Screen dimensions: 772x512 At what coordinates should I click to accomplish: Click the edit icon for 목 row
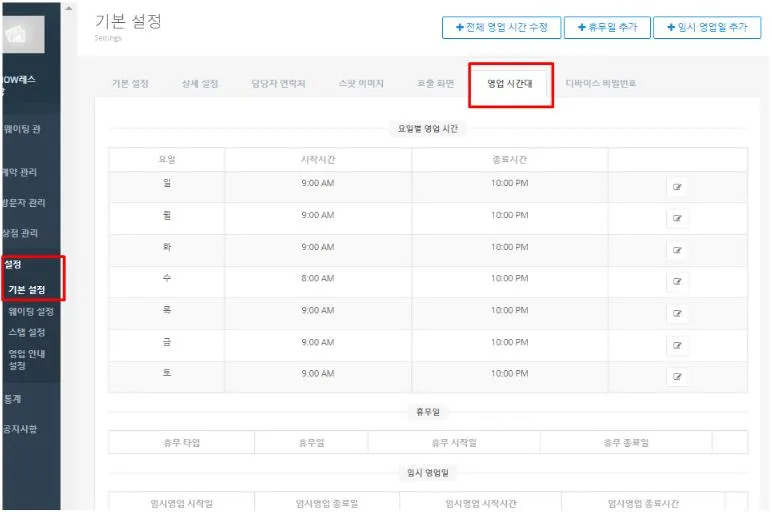pos(677,314)
